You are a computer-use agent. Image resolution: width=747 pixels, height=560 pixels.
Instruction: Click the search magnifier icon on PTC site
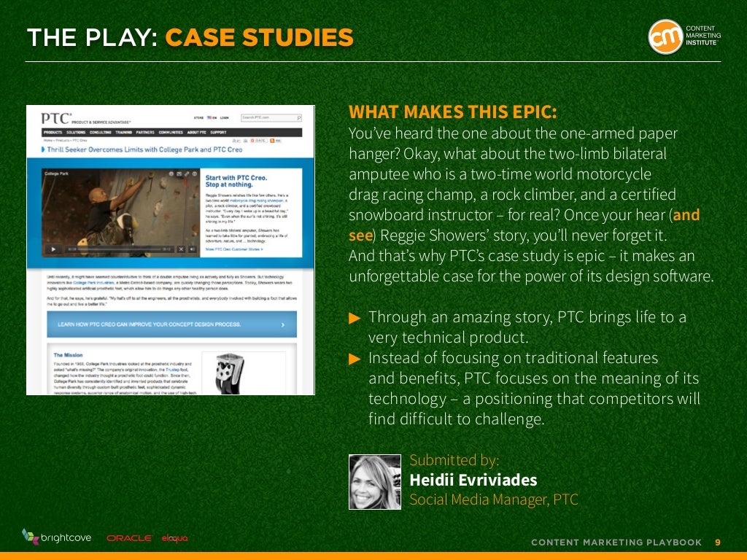coord(298,117)
